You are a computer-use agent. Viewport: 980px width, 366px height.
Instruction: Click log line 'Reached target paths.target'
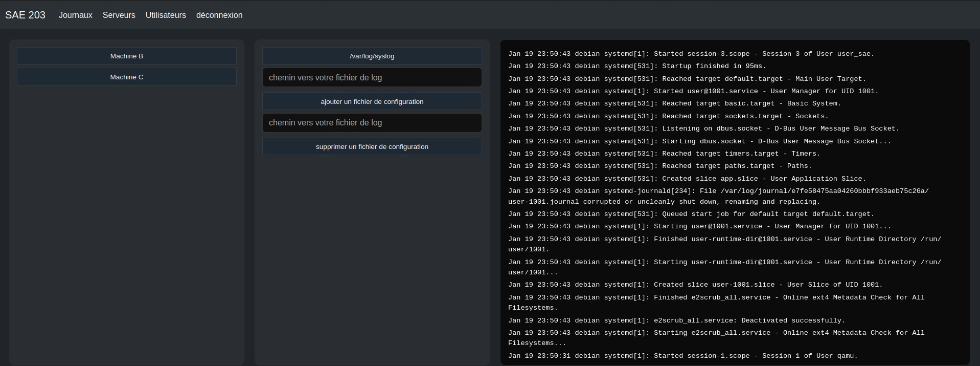coord(660,166)
